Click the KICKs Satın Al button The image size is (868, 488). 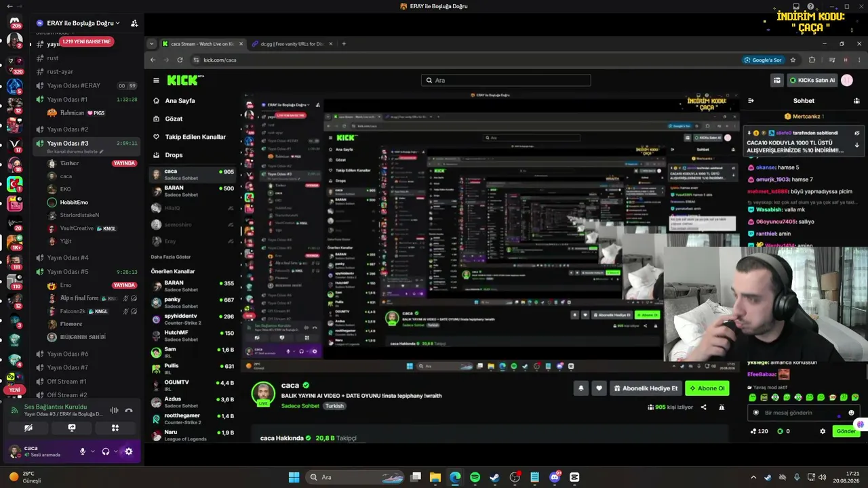(x=812, y=80)
